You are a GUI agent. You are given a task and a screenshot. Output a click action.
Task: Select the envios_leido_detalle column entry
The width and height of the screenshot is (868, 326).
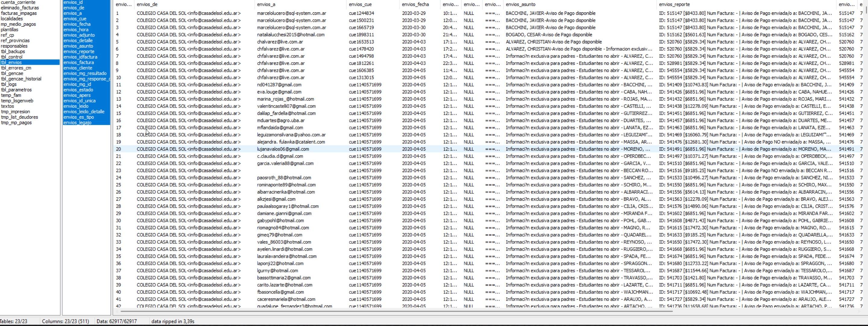tap(84, 111)
